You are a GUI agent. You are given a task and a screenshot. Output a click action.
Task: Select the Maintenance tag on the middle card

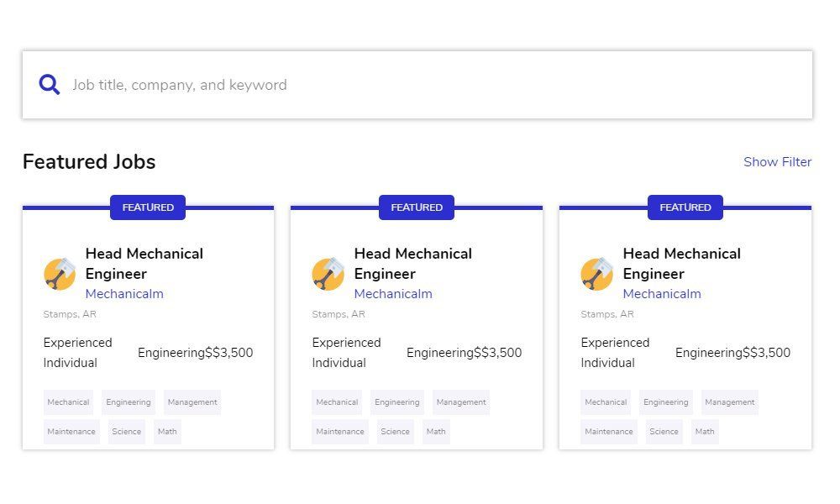pos(340,432)
